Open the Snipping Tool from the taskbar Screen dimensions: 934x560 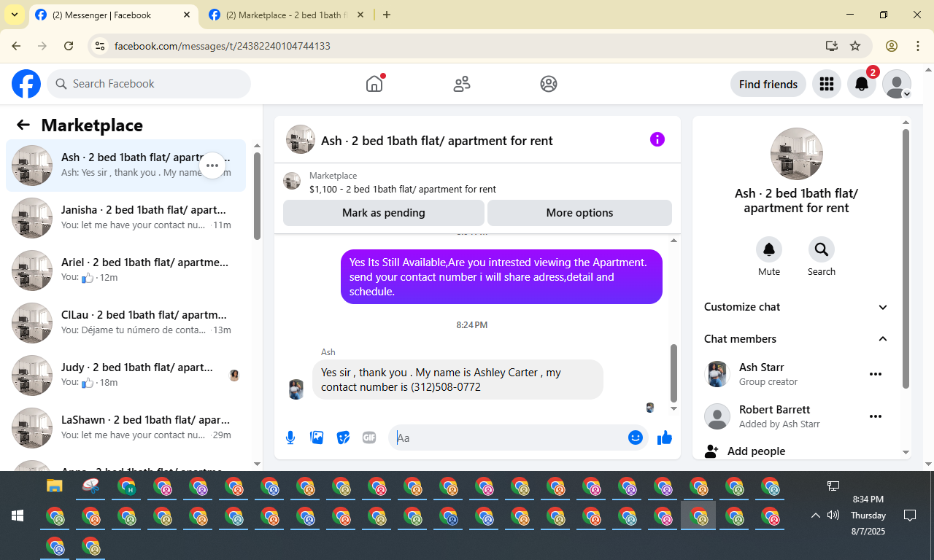90,486
